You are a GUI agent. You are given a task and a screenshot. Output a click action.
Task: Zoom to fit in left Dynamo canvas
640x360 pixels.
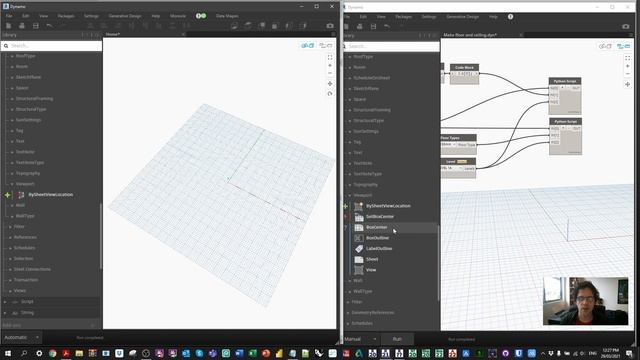click(330, 58)
